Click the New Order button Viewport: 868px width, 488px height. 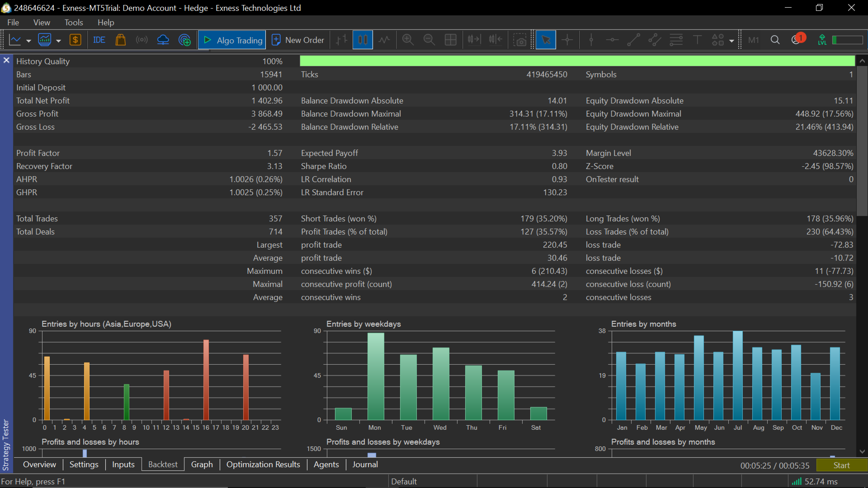[298, 40]
